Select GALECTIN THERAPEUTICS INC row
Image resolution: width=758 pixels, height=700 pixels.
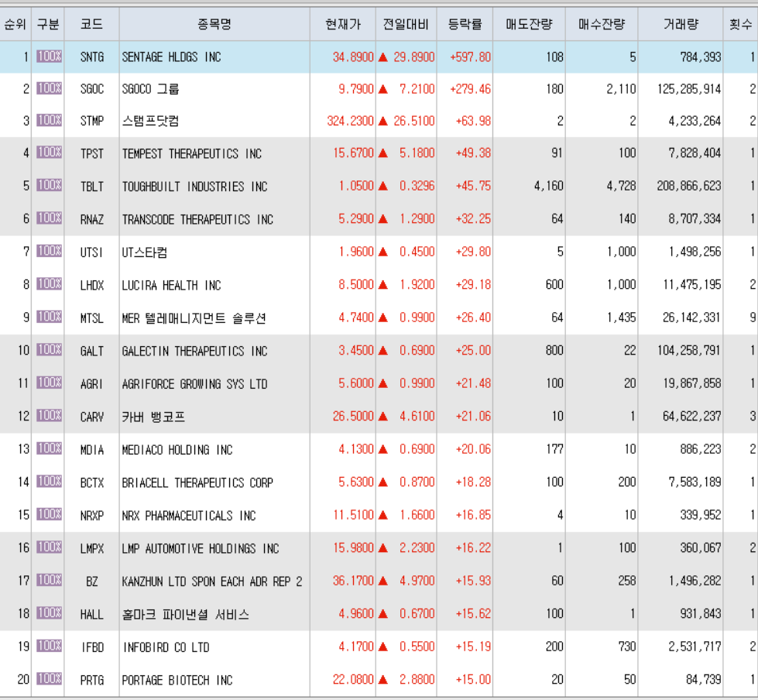tap(379, 351)
